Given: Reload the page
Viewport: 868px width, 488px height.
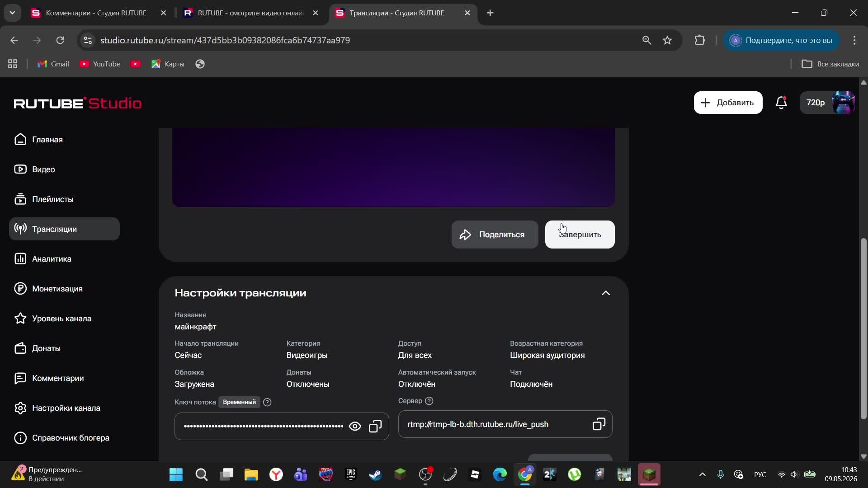Looking at the screenshot, I should [x=60, y=40].
